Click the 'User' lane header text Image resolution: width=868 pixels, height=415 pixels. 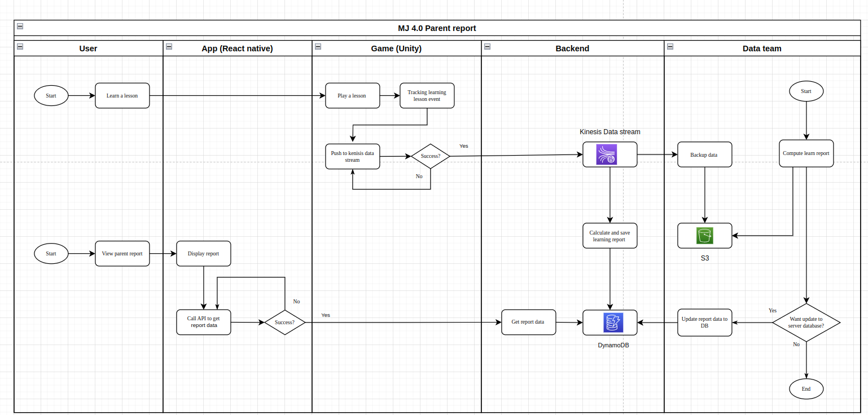[x=88, y=48]
